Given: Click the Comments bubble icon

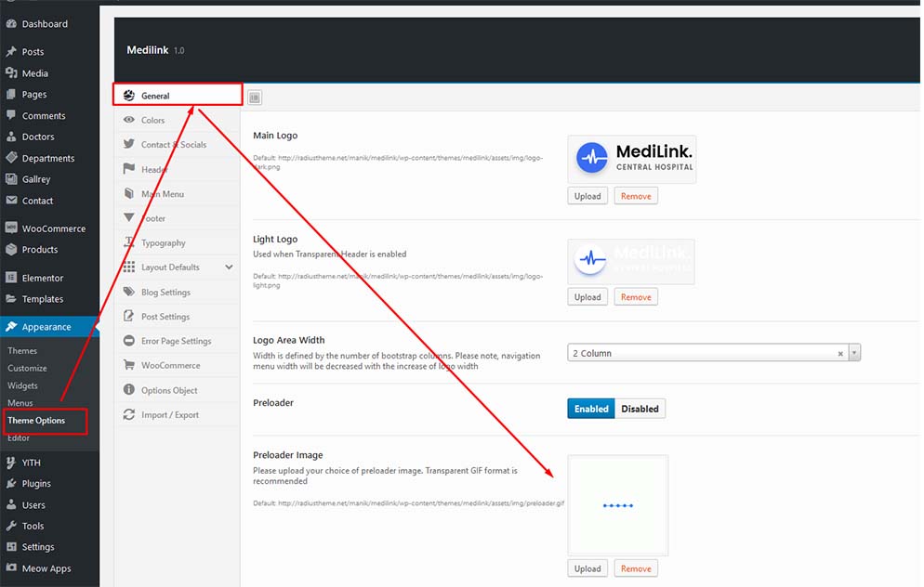Looking at the screenshot, I should [x=11, y=115].
